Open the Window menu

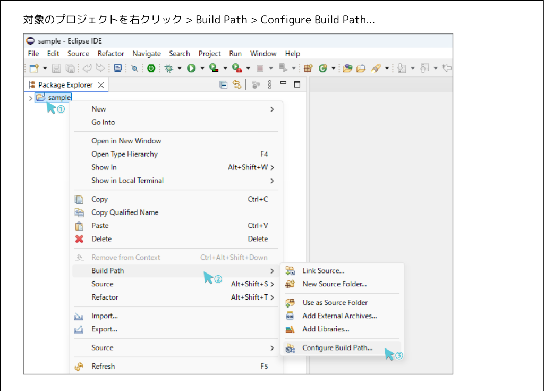tap(263, 54)
